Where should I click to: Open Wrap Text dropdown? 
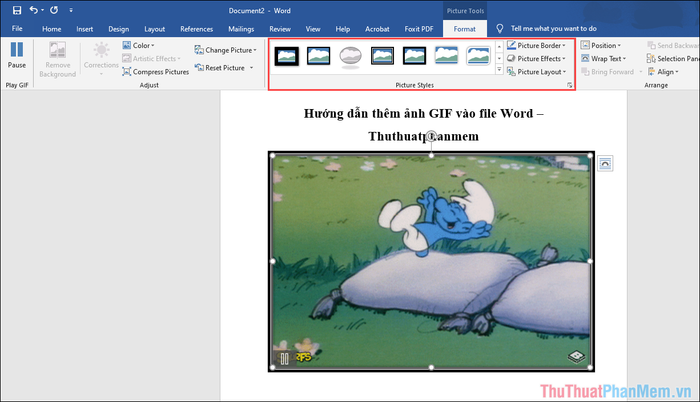click(x=604, y=59)
